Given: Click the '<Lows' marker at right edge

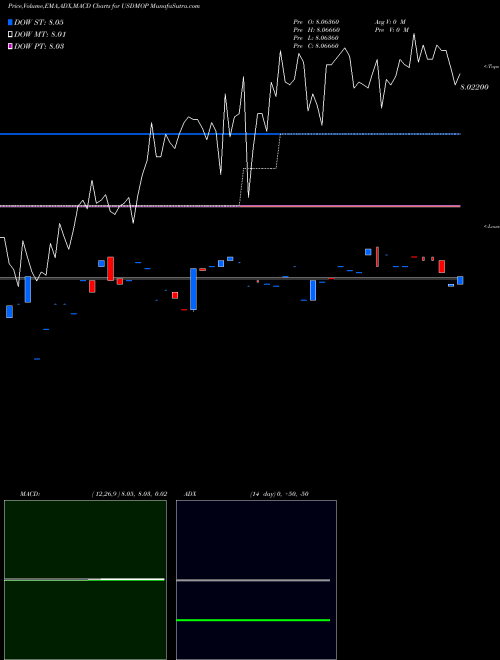Looking at the screenshot, I should click(x=491, y=226).
